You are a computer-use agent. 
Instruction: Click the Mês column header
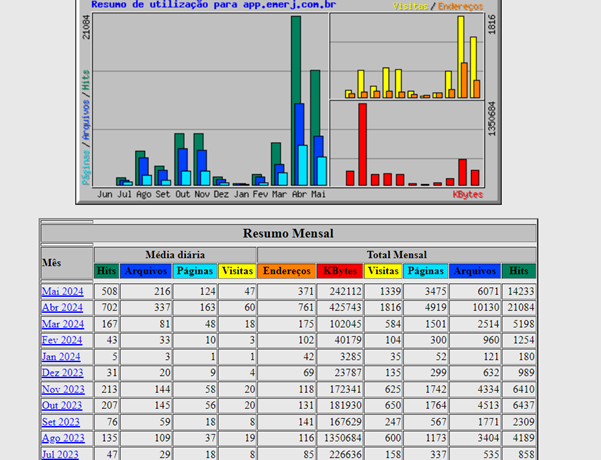pos(67,263)
